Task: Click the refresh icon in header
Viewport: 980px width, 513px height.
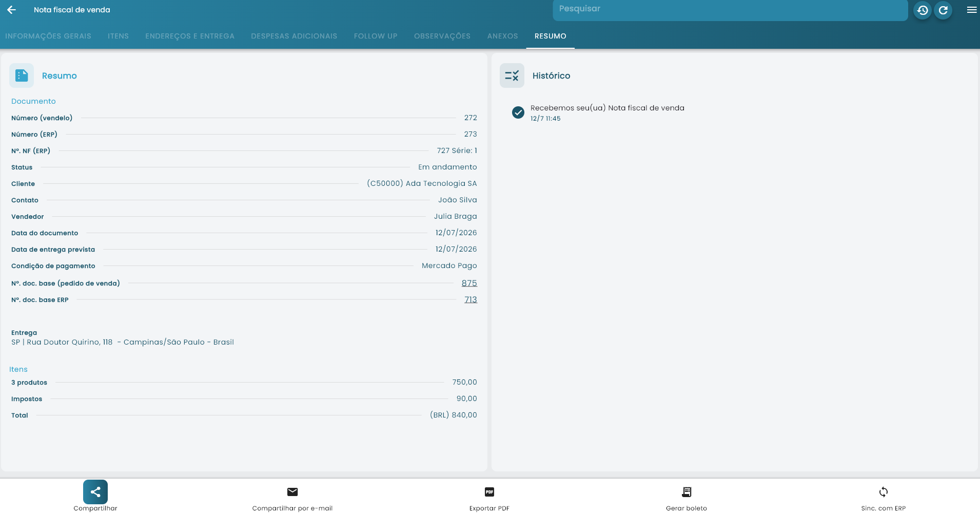Action: click(x=943, y=10)
